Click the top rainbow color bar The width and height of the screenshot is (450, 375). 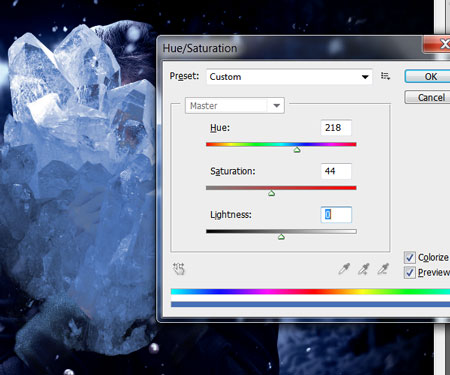pos(310,292)
